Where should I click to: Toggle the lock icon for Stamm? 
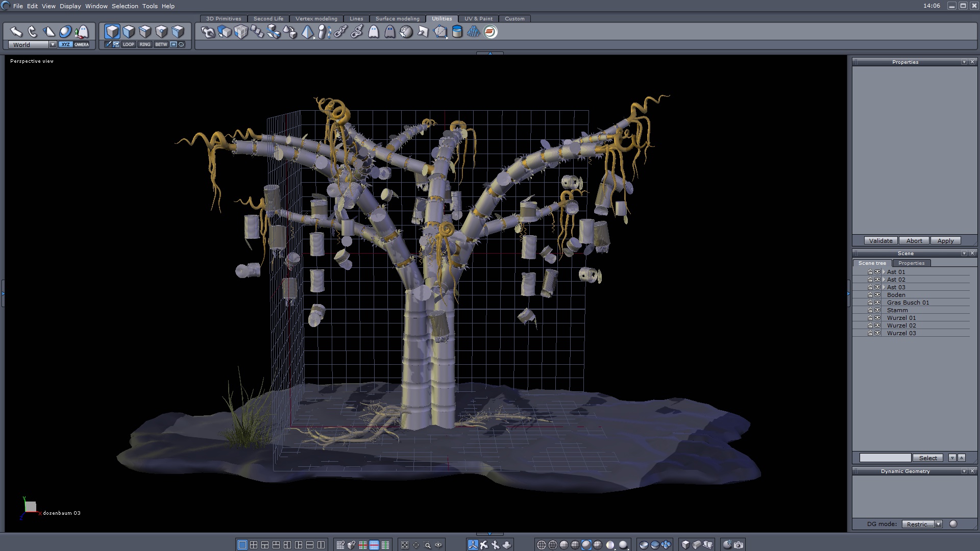(x=870, y=310)
